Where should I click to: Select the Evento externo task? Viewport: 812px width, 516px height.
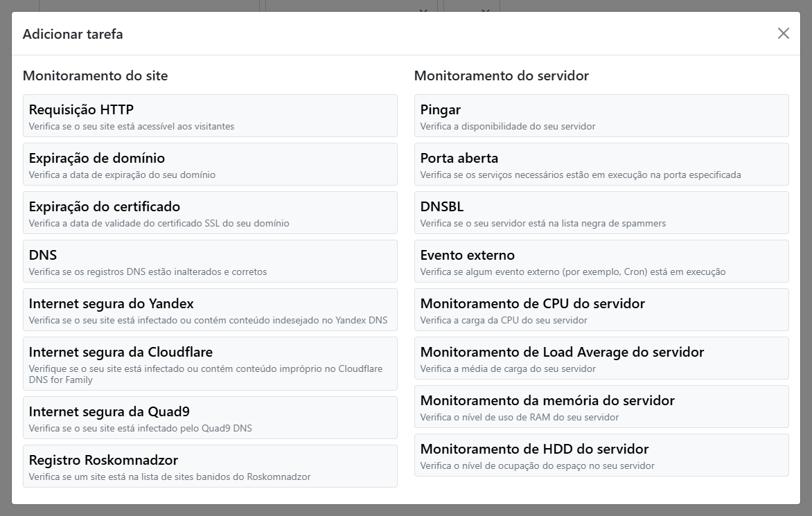tap(601, 261)
